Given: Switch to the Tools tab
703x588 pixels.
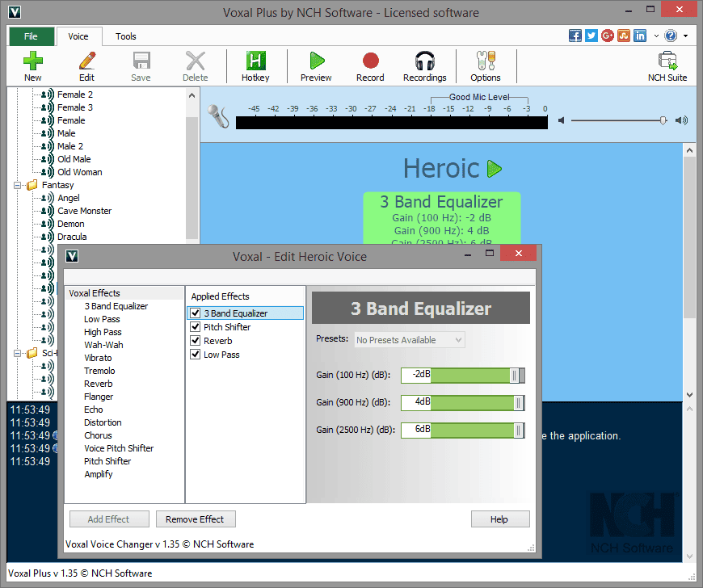Looking at the screenshot, I should [125, 36].
